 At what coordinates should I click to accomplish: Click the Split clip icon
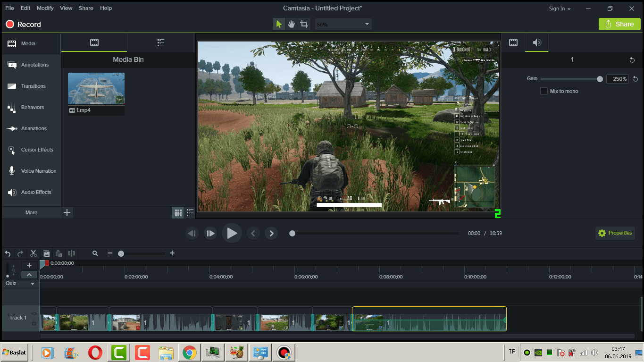click(71, 253)
